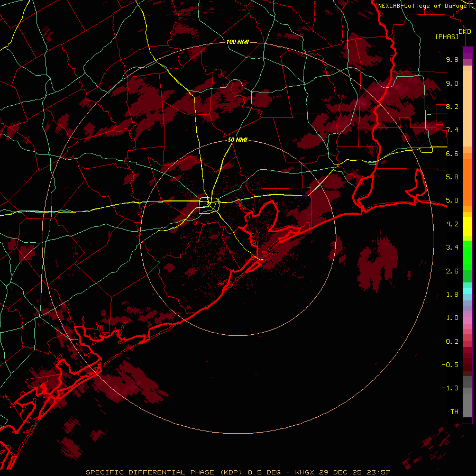Pick the light peach color bar segment
This screenshot has width=476, height=476.
tap(467, 108)
